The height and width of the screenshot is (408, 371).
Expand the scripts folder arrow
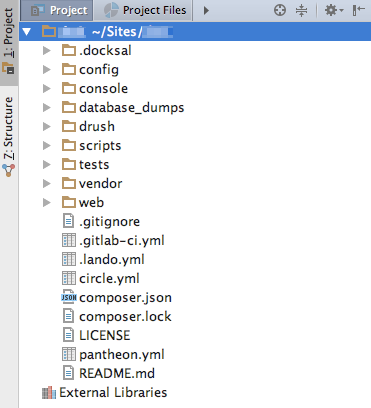(x=47, y=146)
